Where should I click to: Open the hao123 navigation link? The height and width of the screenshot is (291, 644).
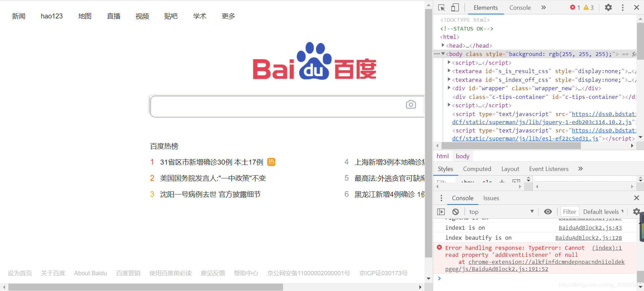[52, 16]
